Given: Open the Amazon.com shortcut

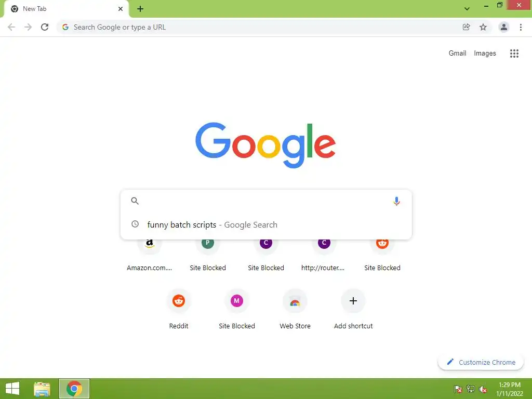Looking at the screenshot, I should coord(149,255).
